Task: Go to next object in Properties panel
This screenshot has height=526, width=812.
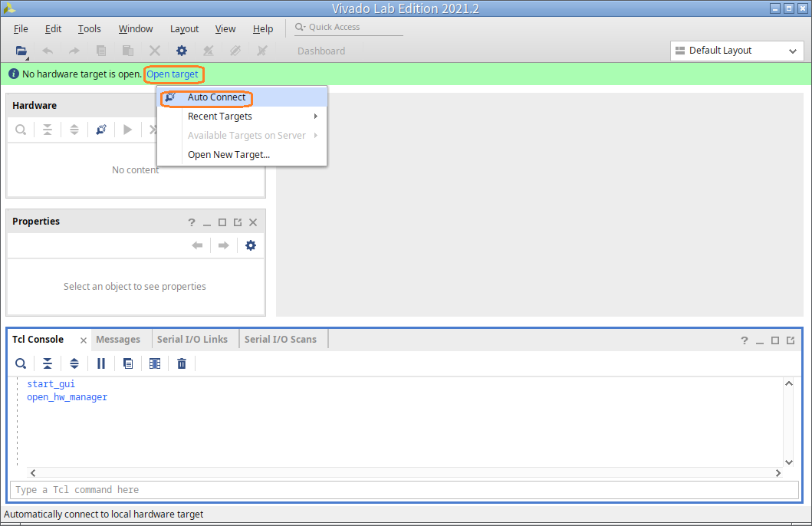Action: (x=223, y=245)
